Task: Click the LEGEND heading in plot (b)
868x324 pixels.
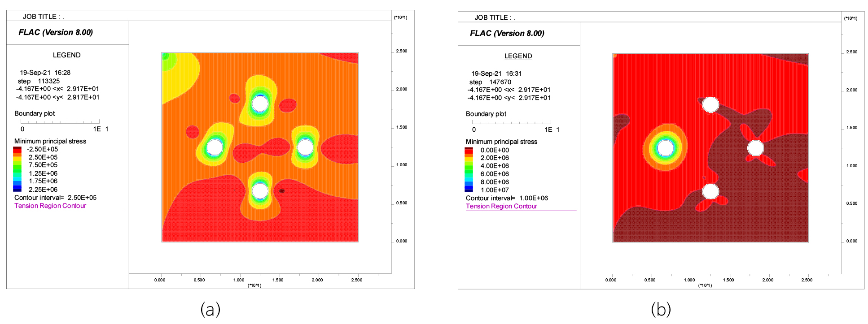Action: (518, 56)
